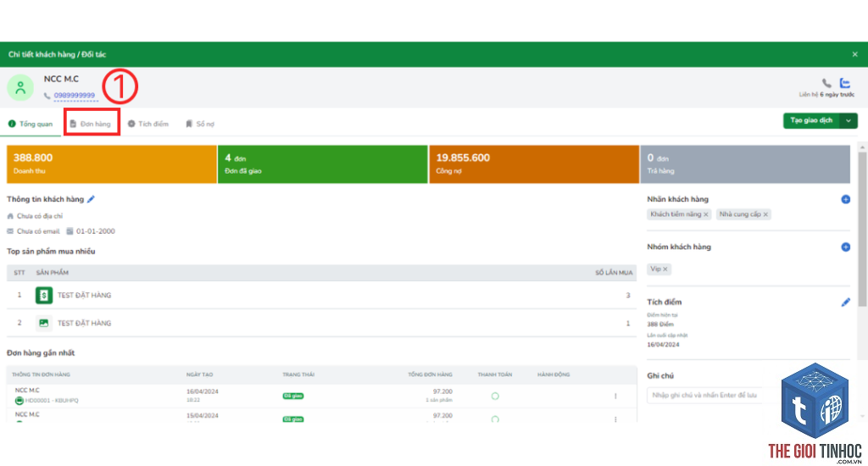Remove the Nhà cung cấp label
The width and height of the screenshot is (868, 466).
click(x=765, y=214)
